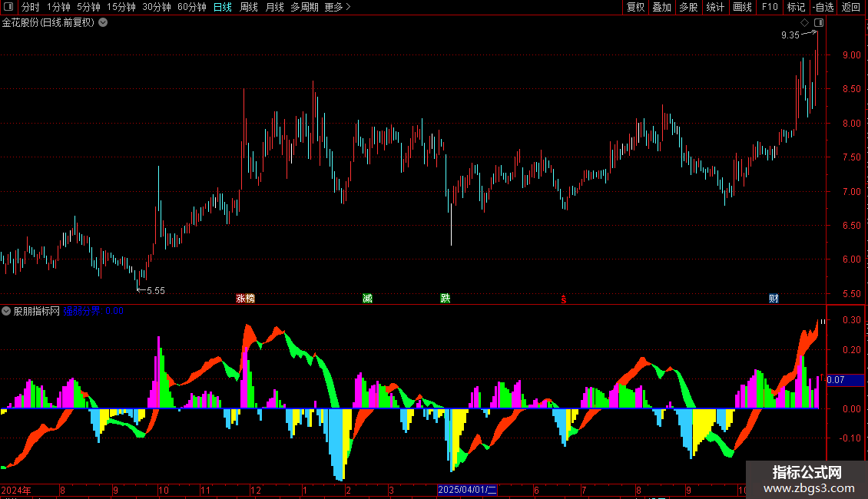Click the red $ marker on the chart

pos(564,299)
